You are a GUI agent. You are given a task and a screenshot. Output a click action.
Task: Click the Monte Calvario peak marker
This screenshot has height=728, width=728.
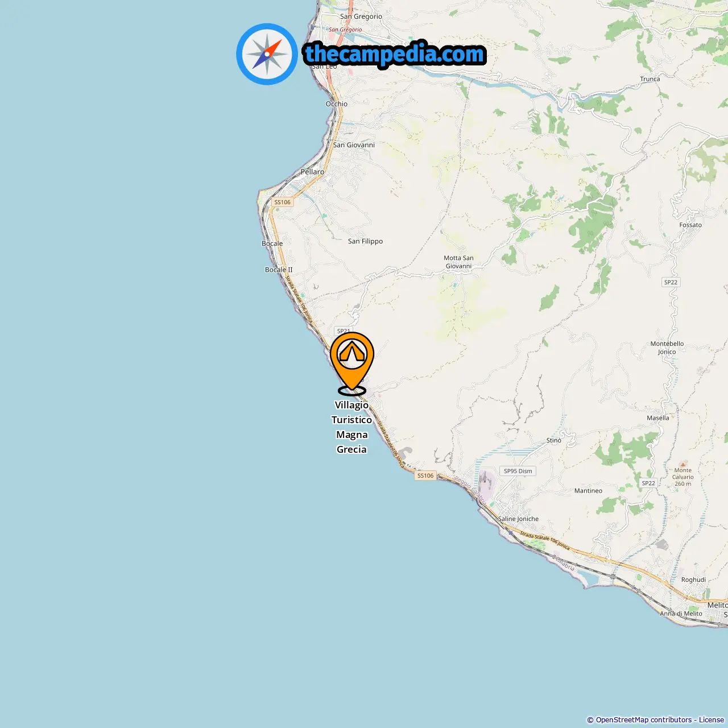683,464
